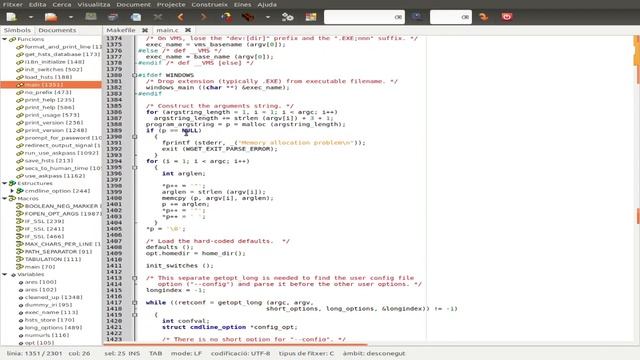Viewport: 640px width, 360px height.
Task: Select long_options [489] variable
Action: (50, 327)
